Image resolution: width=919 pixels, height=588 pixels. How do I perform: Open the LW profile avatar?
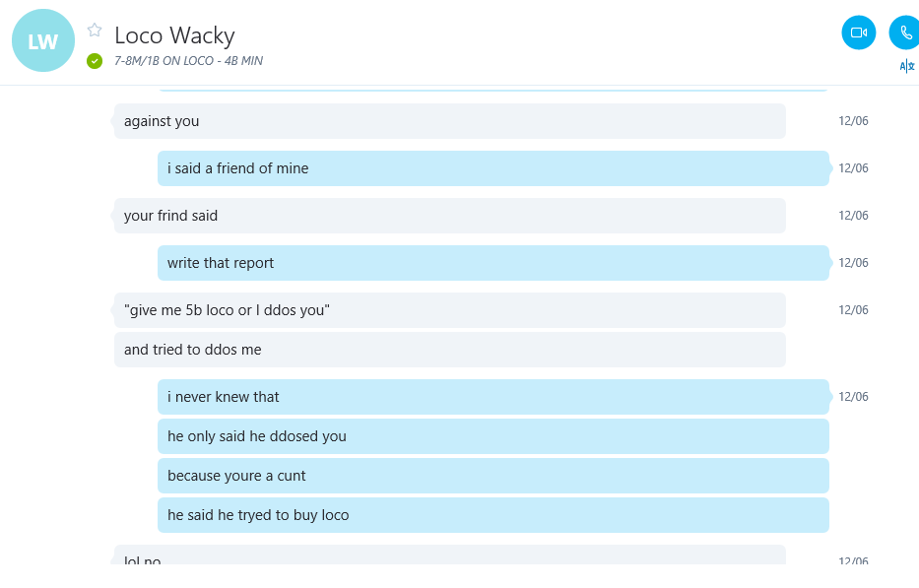tap(43, 40)
